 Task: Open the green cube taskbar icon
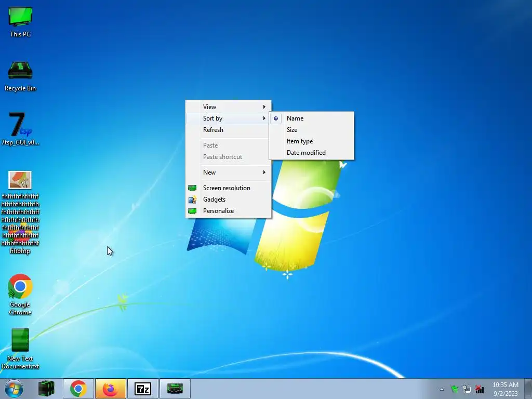46,389
